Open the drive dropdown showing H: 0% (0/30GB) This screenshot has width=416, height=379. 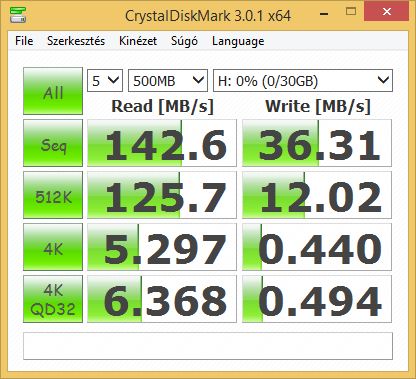click(x=303, y=80)
